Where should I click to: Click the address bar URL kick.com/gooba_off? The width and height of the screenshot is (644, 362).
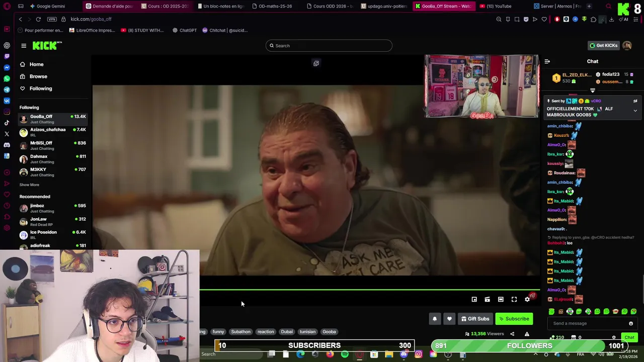pos(91,19)
